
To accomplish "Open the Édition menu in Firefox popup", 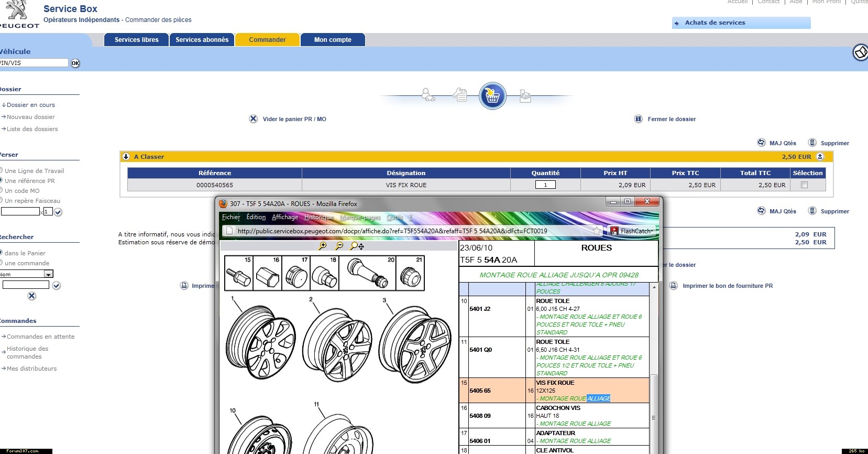I will [256, 217].
